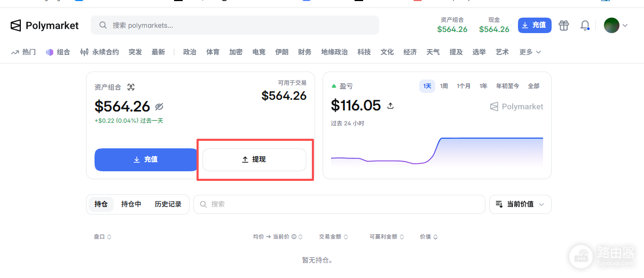Select the 1天 time range

427,86
